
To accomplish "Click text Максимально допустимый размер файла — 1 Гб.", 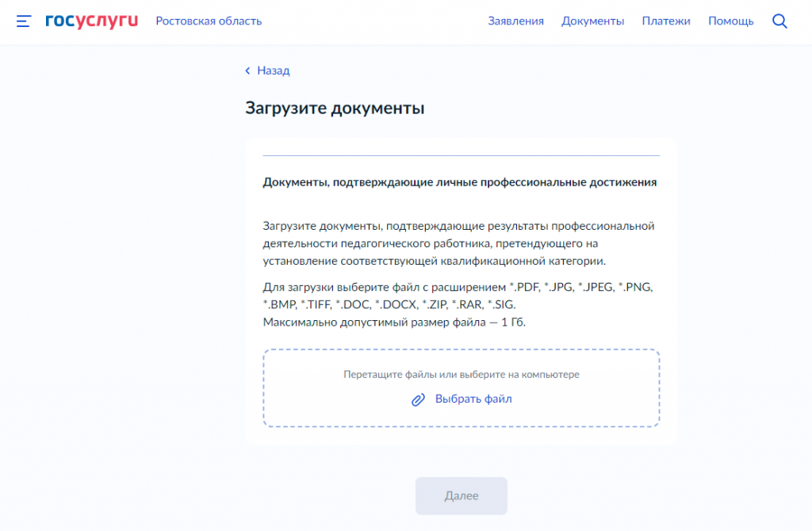I will [394, 323].
